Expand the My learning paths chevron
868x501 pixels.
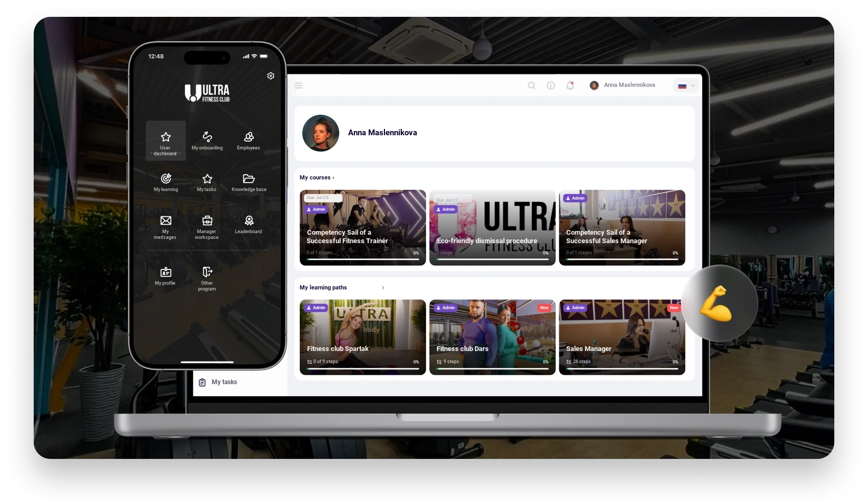[x=383, y=288]
